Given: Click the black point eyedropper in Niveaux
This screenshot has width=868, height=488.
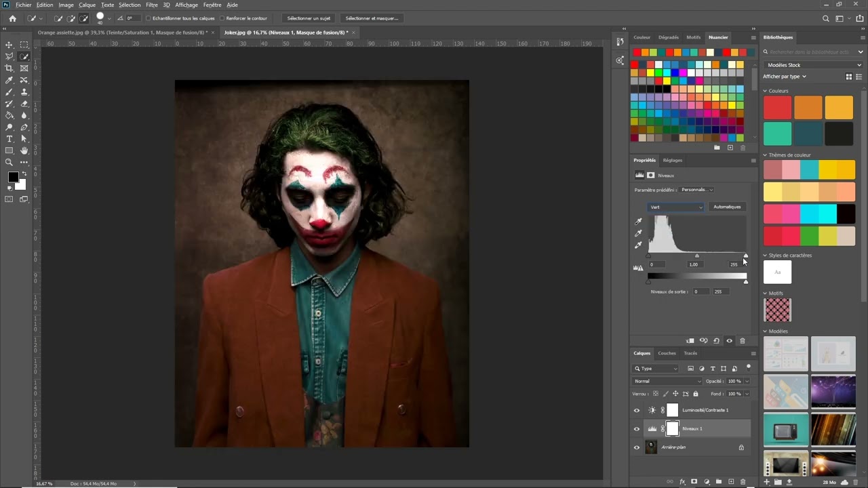Looking at the screenshot, I should (x=638, y=222).
